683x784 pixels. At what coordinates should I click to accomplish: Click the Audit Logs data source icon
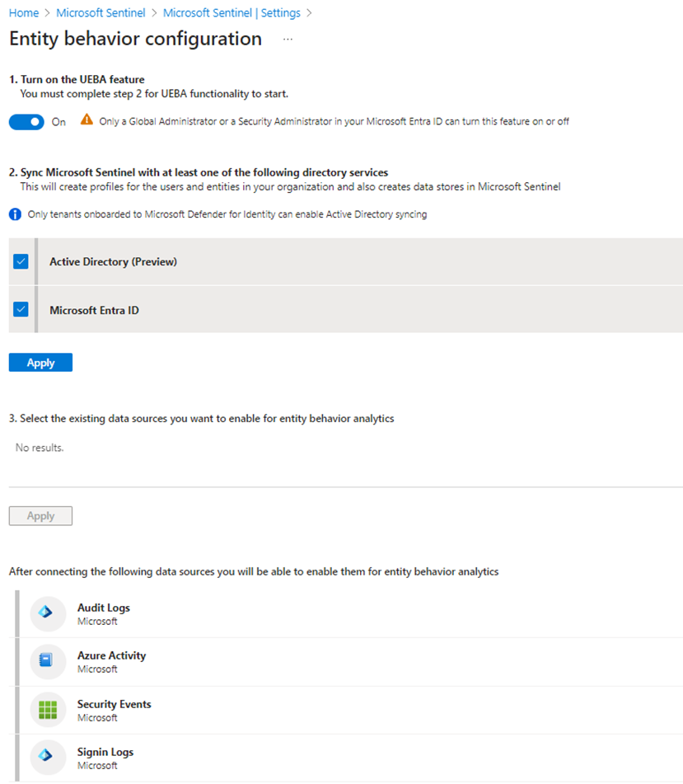(x=48, y=613)
